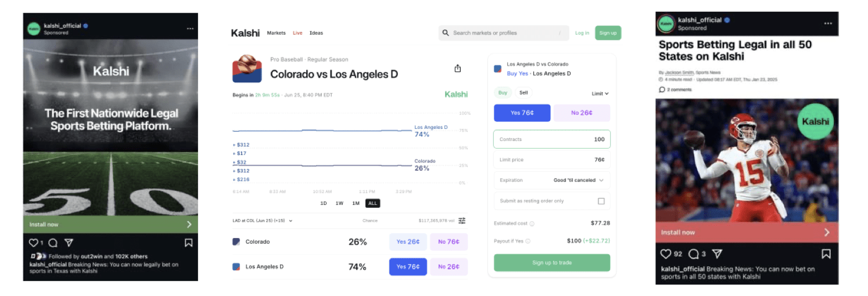The height and width of the screenshot is (296, 868).
Task: Switch to Sell in the order panel
Action: point(523,92)
